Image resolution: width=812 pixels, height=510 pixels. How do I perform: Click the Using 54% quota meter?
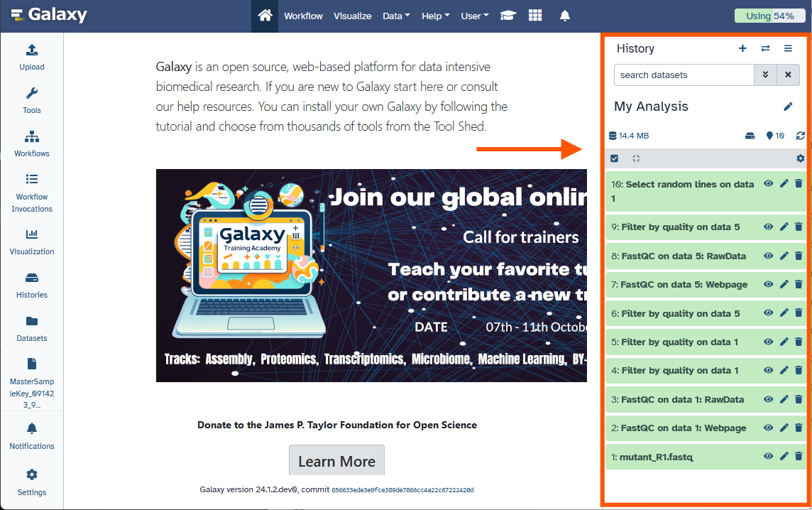point(770,16)
